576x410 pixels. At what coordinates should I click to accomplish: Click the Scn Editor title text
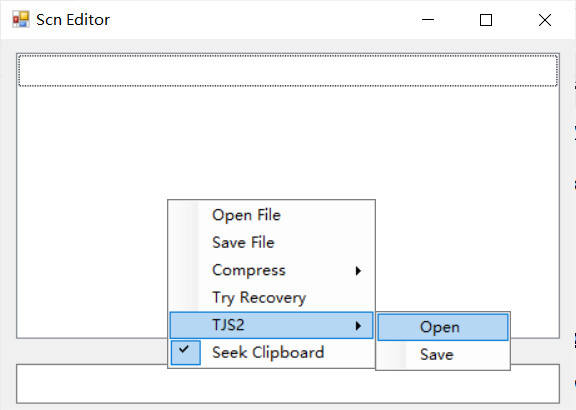[x=73, y=19]
